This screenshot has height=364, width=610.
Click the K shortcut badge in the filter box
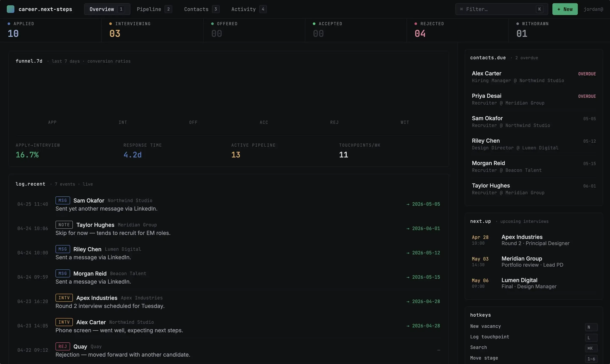click(x=539, y=9)
